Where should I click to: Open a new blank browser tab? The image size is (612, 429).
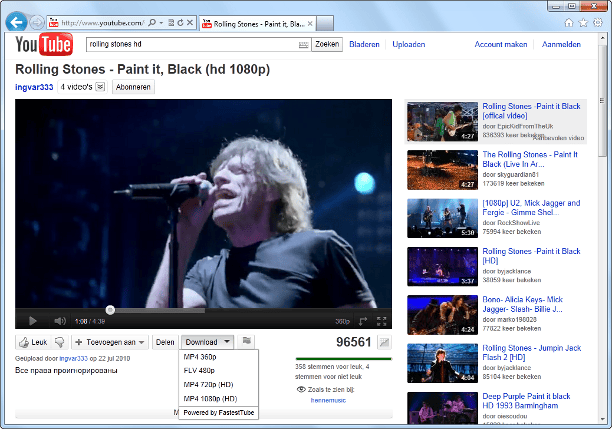325,23
